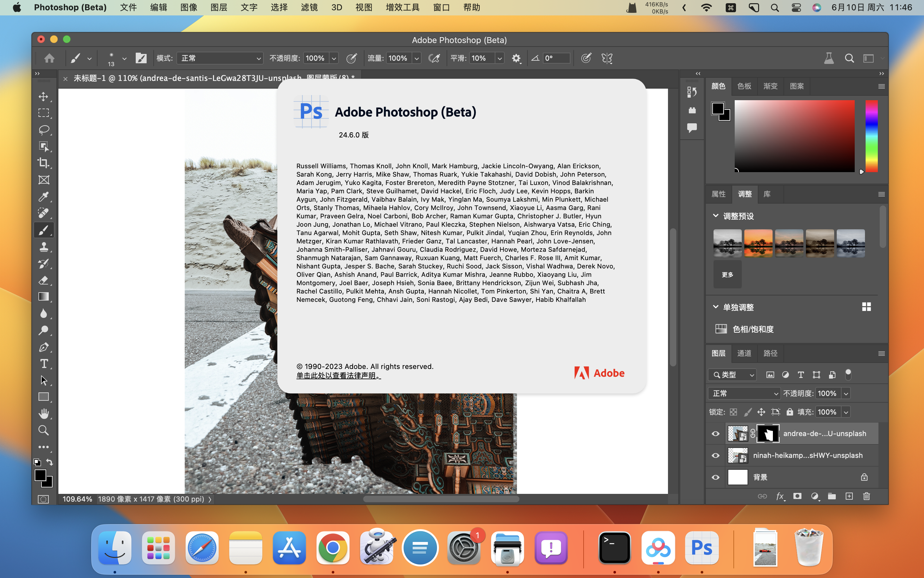The image size is (924, 578).
Task: Select the Crop tool
Action: [x=44, y=163]
